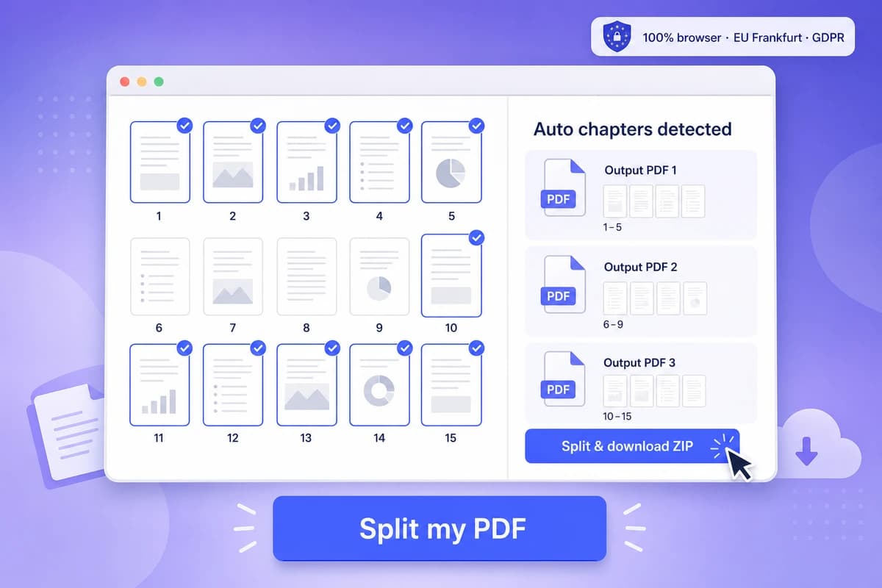Select page 11 thumbnail with bar chart
The height and width of the screenshot is (588, 882).
159,385
